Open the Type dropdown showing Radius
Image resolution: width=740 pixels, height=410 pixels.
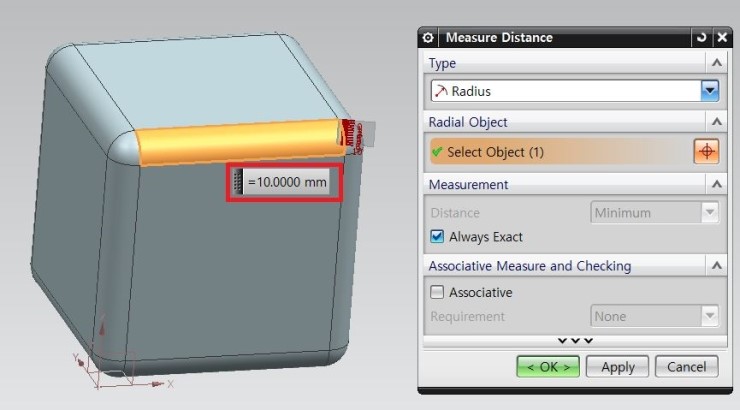coord(709,91)
